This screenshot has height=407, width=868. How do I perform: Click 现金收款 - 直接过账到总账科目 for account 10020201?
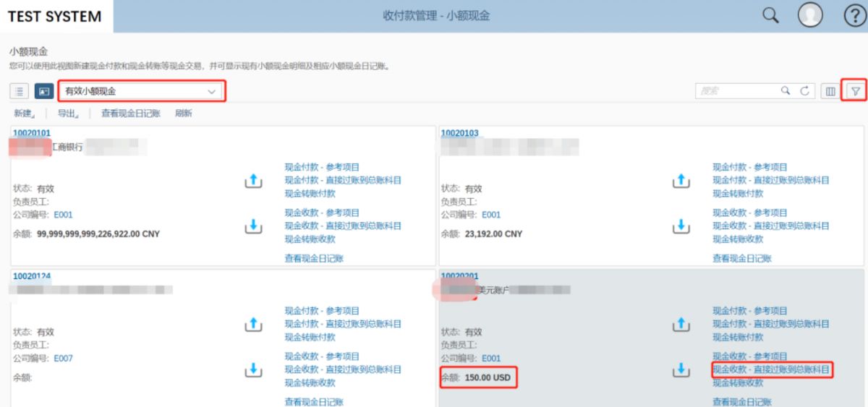tap(771, 369)
